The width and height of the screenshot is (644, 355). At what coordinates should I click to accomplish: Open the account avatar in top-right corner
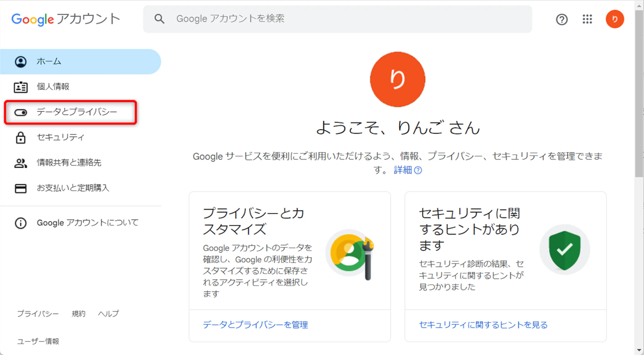click(x=615, y=19)
